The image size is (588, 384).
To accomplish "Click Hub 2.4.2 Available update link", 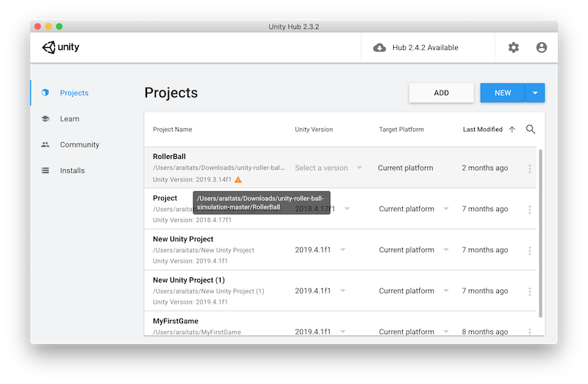I will [426, 48].
